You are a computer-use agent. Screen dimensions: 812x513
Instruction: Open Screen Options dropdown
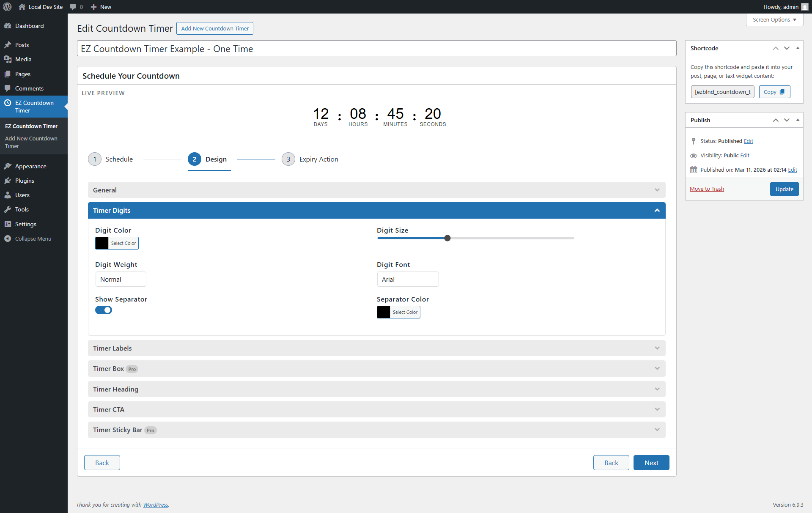click(x=774, y=20)
